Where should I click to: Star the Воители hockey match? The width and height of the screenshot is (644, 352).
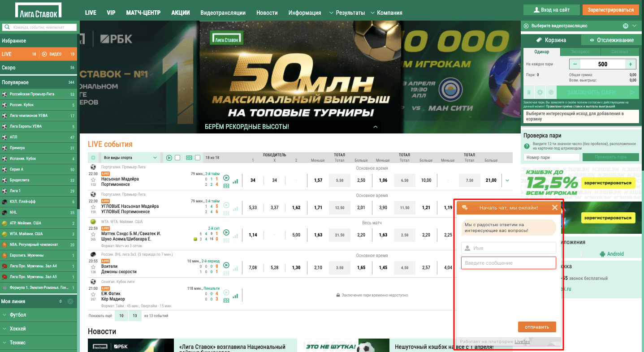click(x=93, y=266)
